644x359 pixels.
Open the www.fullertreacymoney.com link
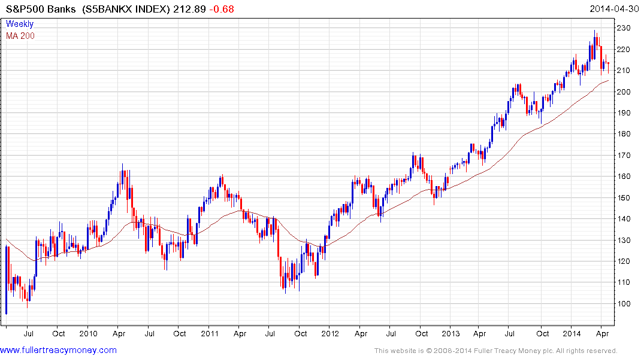(x=58, y=351)
